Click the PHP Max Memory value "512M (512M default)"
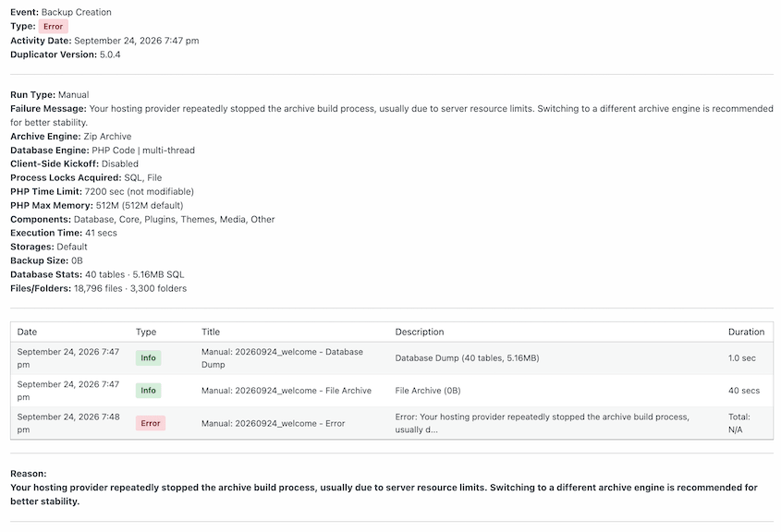 click(140, 206)
